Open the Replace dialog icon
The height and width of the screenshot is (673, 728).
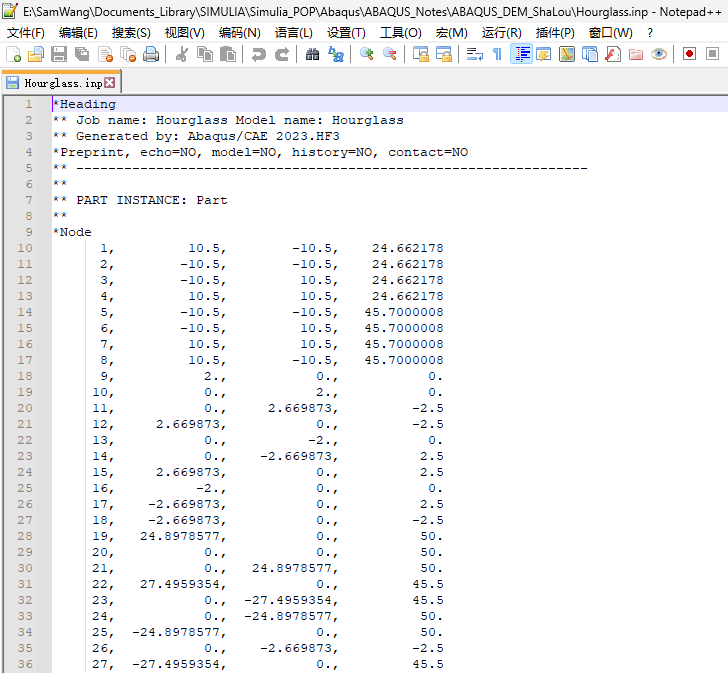[336, 54]
